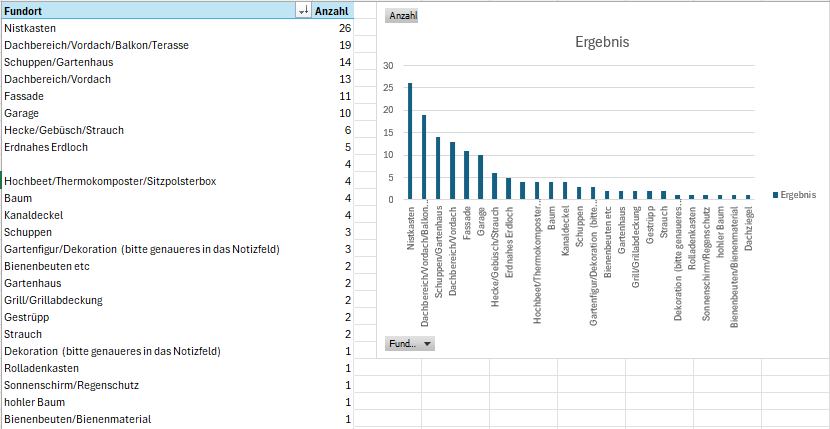Select the Garage table cell
Screen dimensions: 830x429
click(157, 113)
